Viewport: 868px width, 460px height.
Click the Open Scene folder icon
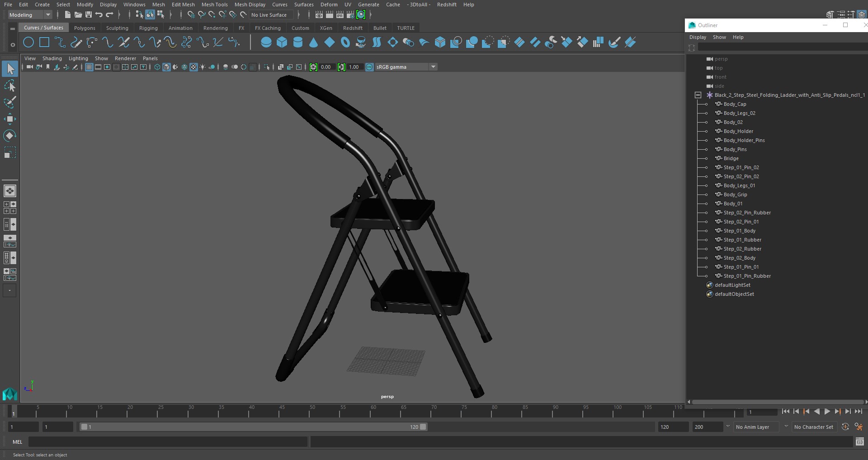tap(78, 15)
